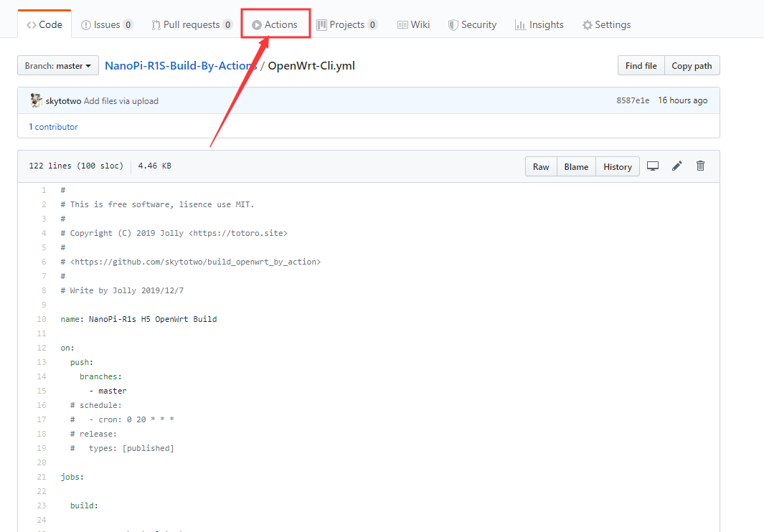Expand the Branch: master dropdown
This screenshot has height=532, width=764.
pos(58,65)
